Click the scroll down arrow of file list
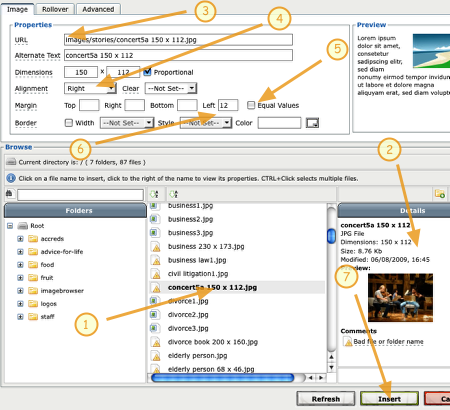450x410 pixels. (x=331, y=367)
